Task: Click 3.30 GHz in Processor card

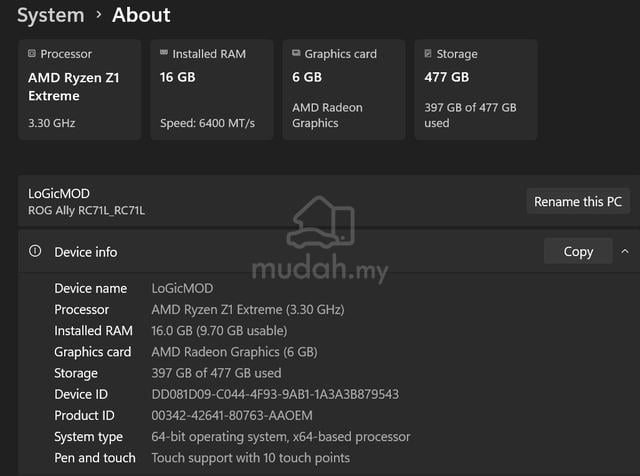Action: tap(51, 123)
